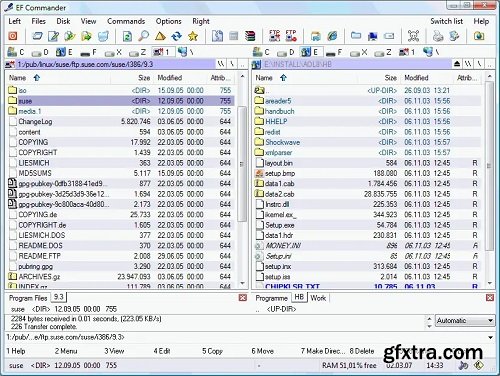Open favorites with the star icon
This screenshot has height=376, width=500.
(193, 36)
